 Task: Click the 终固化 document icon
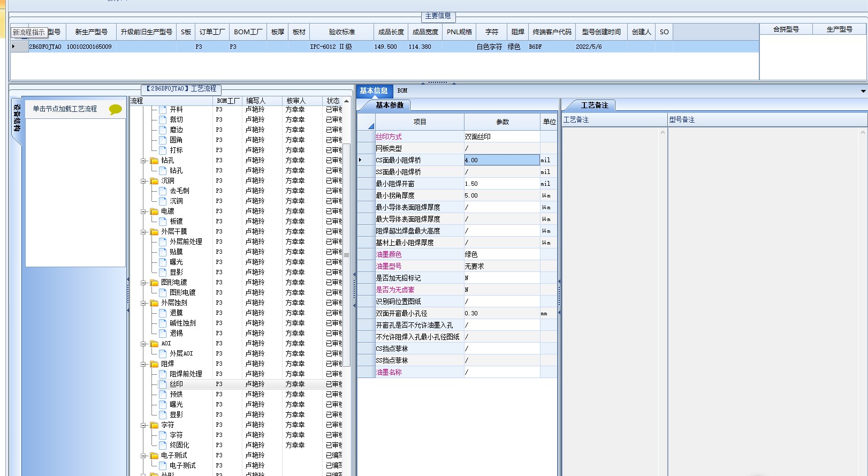point(163,445)
